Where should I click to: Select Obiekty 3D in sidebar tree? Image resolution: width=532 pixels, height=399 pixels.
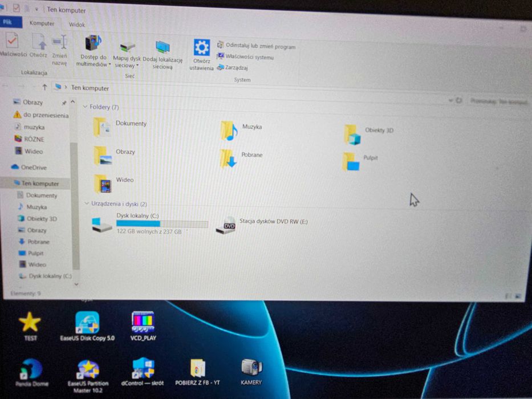coord(42,218)
